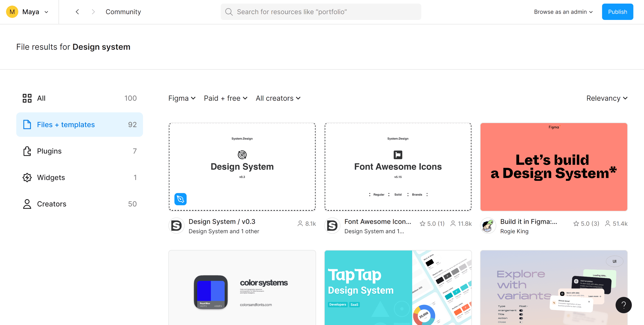The height and width of the screenshot is (325, 644).
Task: Click the search magnifier icon
Action: coord(229,12)
